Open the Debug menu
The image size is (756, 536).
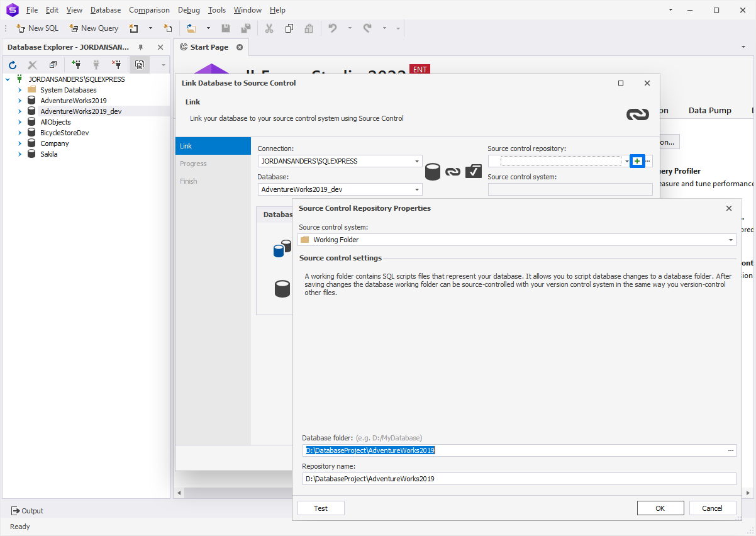click(189, 10)
